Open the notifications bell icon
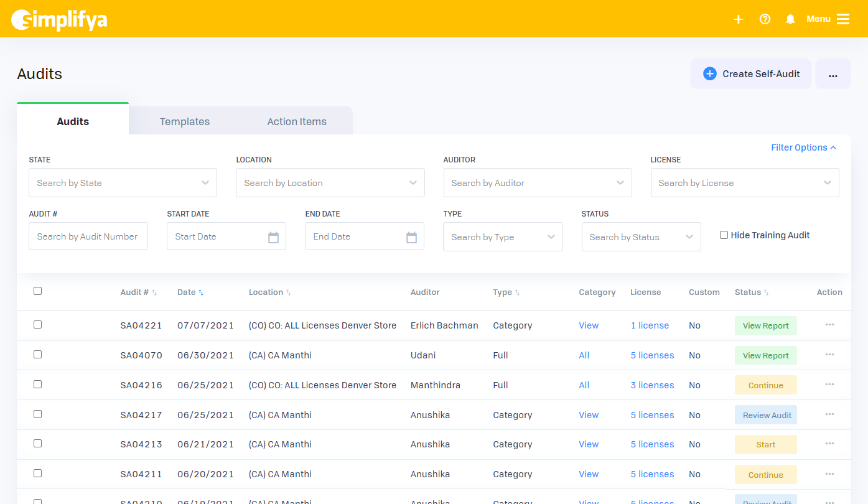The image size is (868, 504). pos(790,19)
